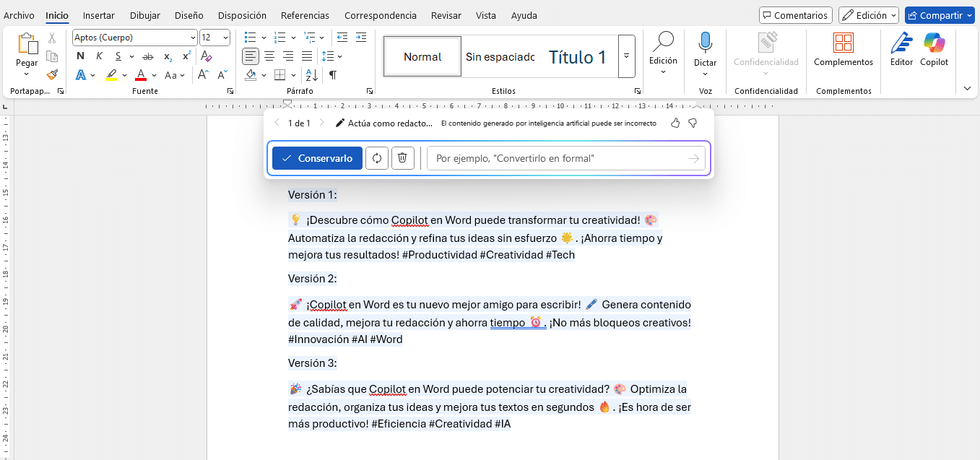Click the decrease indent icon
Viewport: 980px width, 460px height.
click(342, 38)
